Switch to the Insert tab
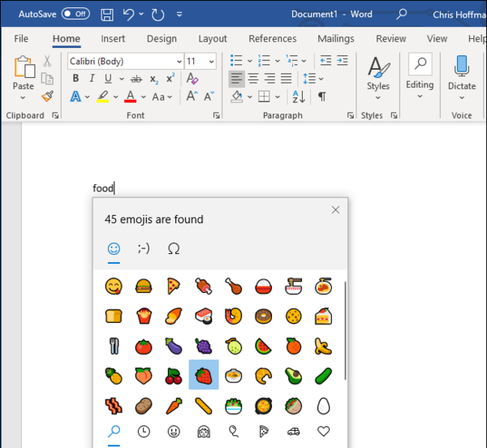Screen dimensions: 487x448 click(x=113, y=38)
